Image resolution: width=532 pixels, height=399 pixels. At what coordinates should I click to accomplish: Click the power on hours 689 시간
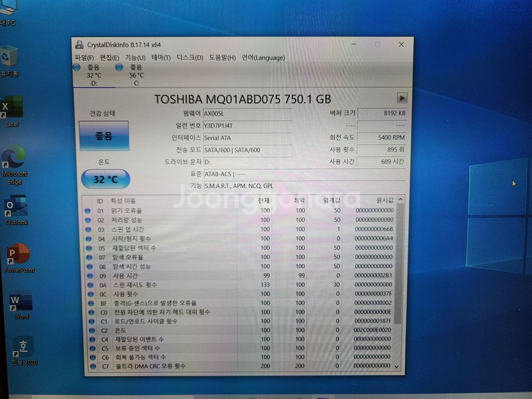[382, 162]
